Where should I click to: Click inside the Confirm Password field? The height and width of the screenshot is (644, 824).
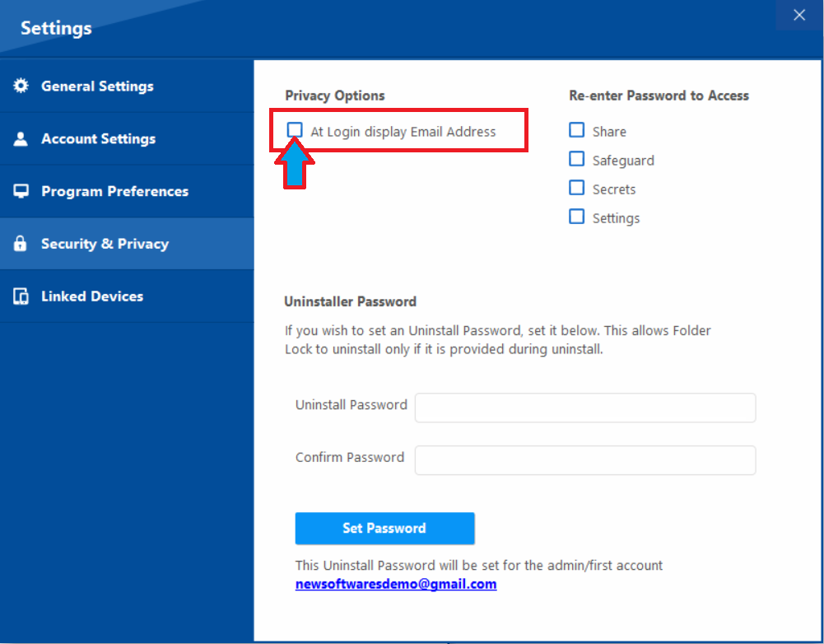coord(584,460)
